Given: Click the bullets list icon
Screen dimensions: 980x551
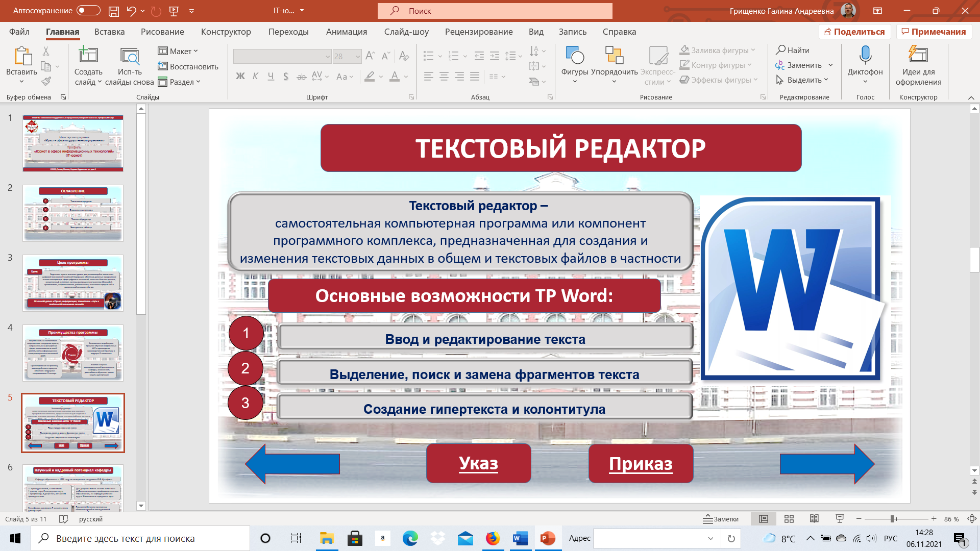Looking at the screenshot, I should click(428, 56).
